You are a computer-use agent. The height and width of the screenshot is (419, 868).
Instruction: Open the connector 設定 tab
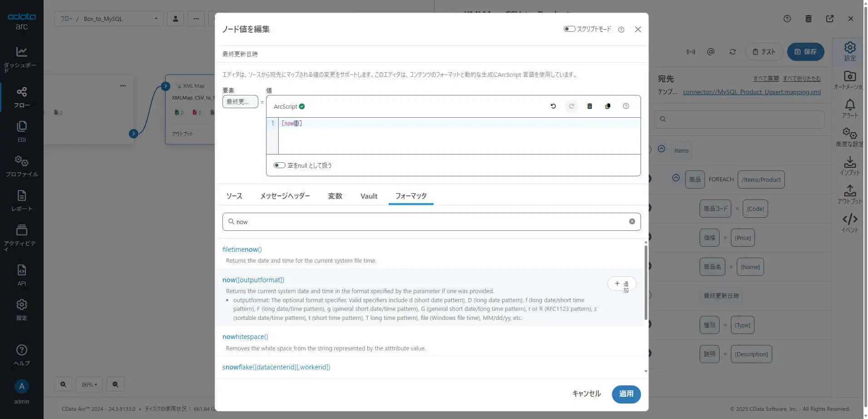point(850,51)
